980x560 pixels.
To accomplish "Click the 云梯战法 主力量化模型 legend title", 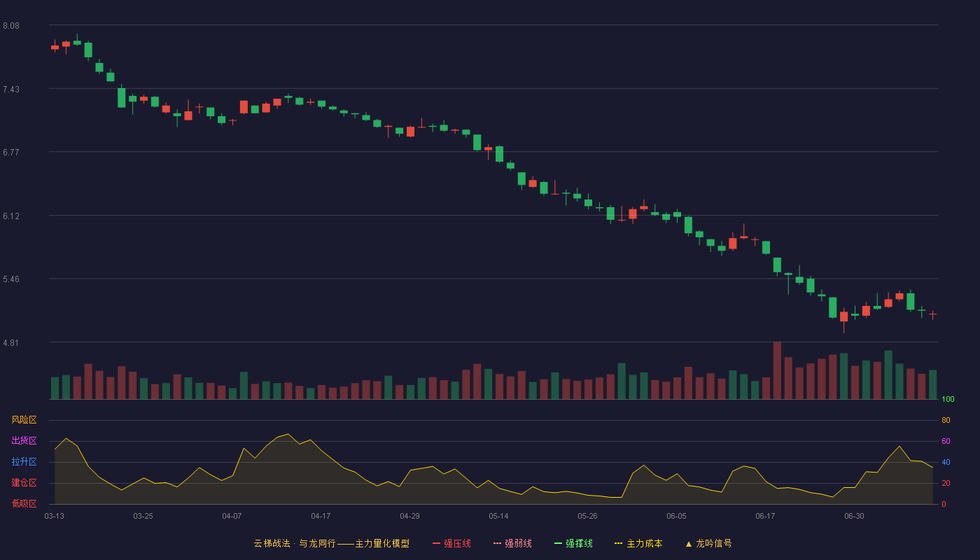I will click(332, 543).
